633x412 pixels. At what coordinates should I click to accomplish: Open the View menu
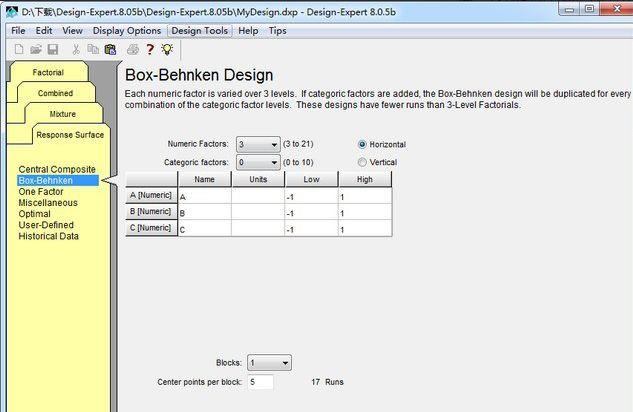click(72, 31)
